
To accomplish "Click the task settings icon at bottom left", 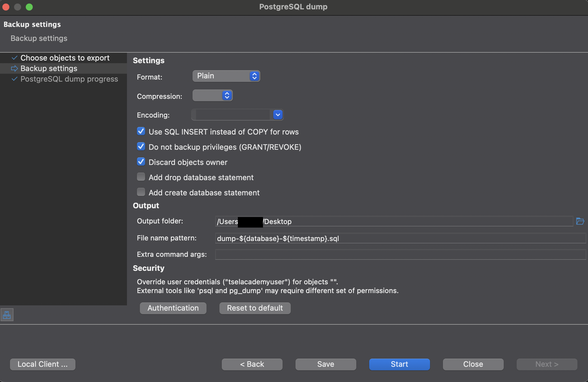I will pyautogui.click(x=7, y=315).
